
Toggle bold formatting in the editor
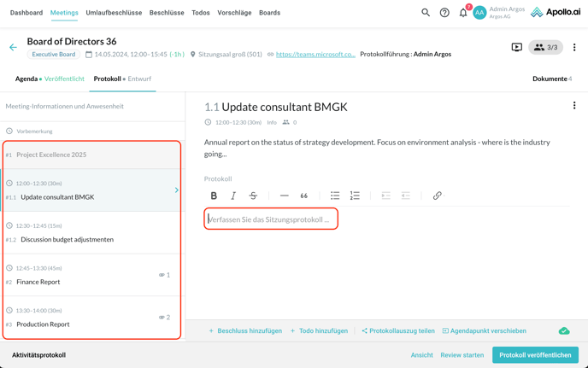[214, 196]
